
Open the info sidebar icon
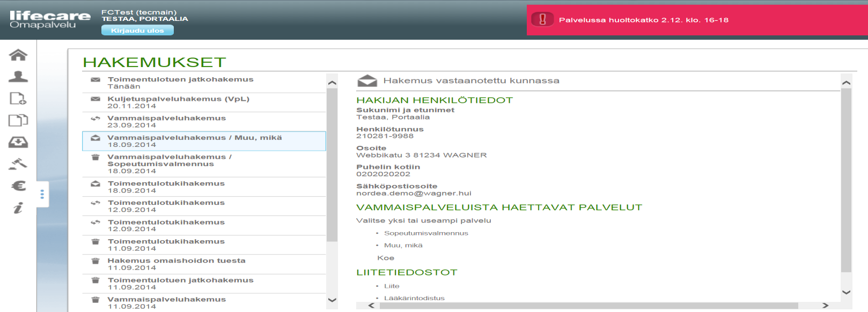point(18,208)
